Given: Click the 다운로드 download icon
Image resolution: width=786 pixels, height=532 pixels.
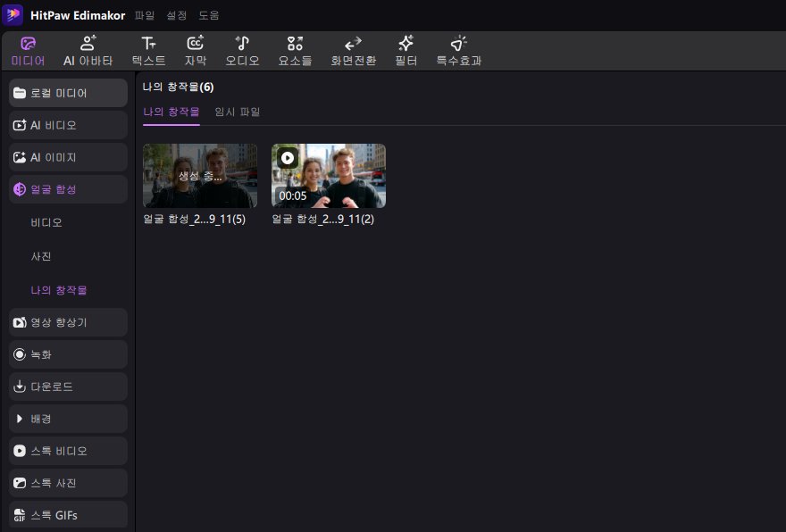Looking at the screenshot, I should (x=20, y=387).
